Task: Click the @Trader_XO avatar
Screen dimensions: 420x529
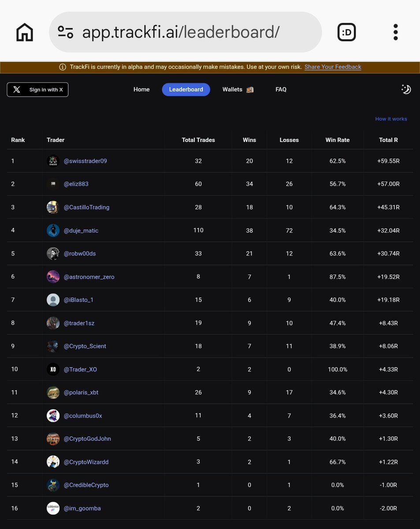Action: (x=53, y=369)
